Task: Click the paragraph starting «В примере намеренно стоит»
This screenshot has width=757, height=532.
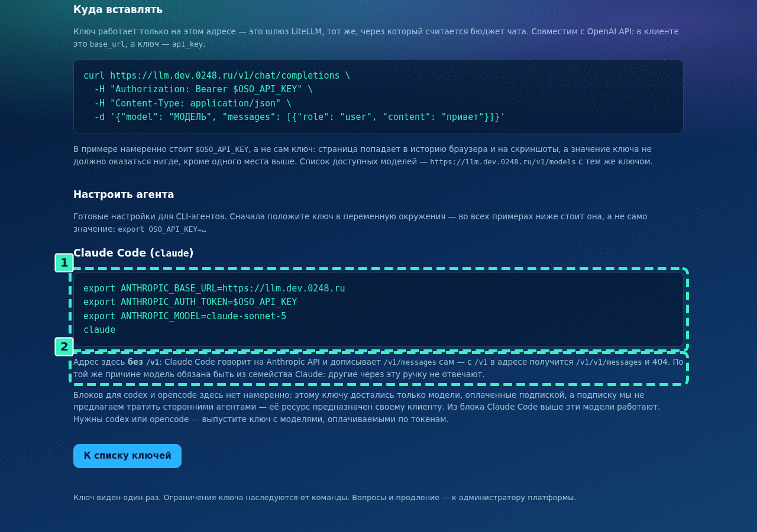Action: [363, 155]
